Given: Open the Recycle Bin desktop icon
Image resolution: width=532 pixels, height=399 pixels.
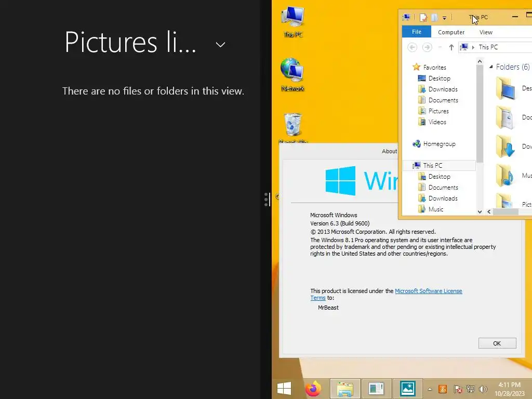Looking at the screenshot, I should 293,128.
